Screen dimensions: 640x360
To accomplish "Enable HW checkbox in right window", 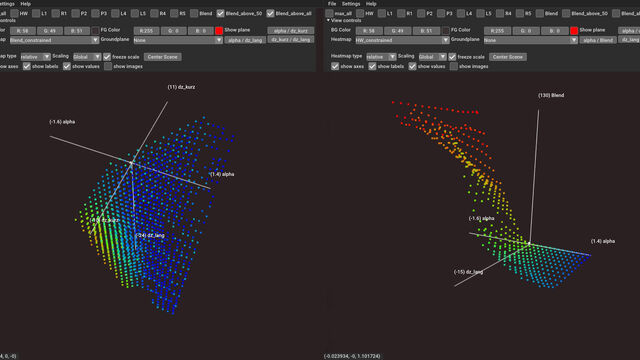I will (360, 13).
